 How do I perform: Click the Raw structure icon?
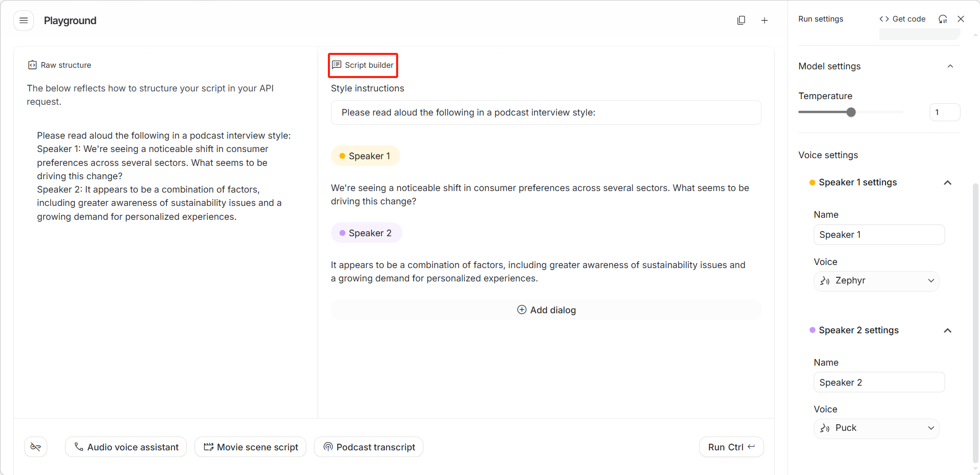[x=32, y=65]
